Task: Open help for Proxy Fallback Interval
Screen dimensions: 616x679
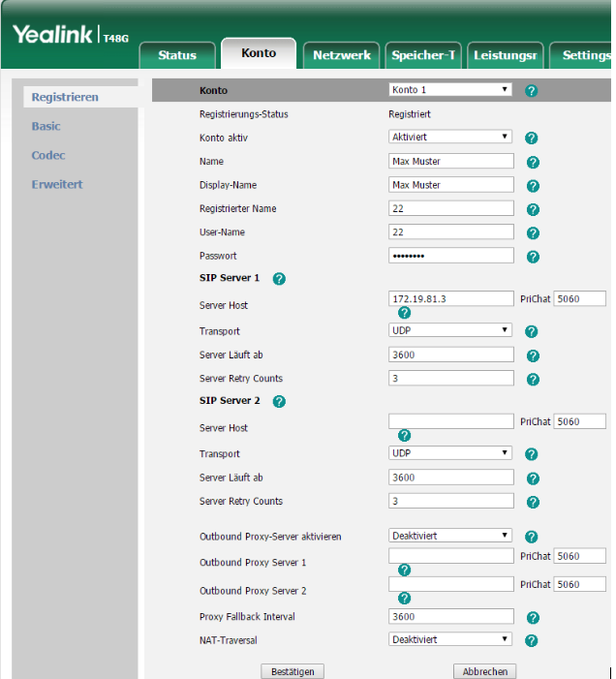Action: [533, 618]
